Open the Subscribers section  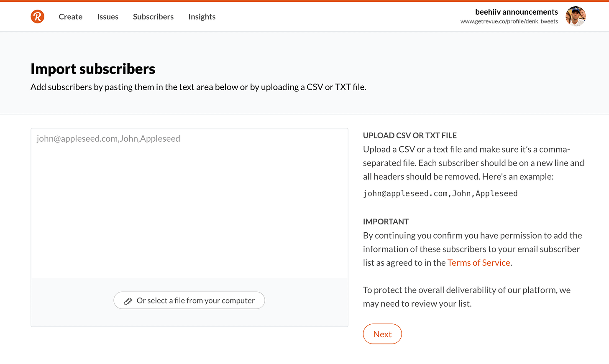click(154, 17)
